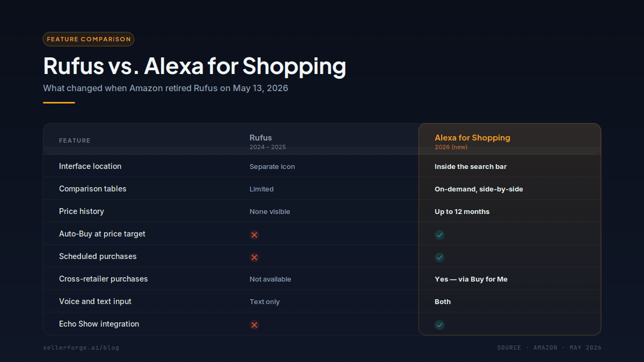Click the "Inside the search bar" cell
Screen dimensions: 644x362
click(x=471, y=167)
